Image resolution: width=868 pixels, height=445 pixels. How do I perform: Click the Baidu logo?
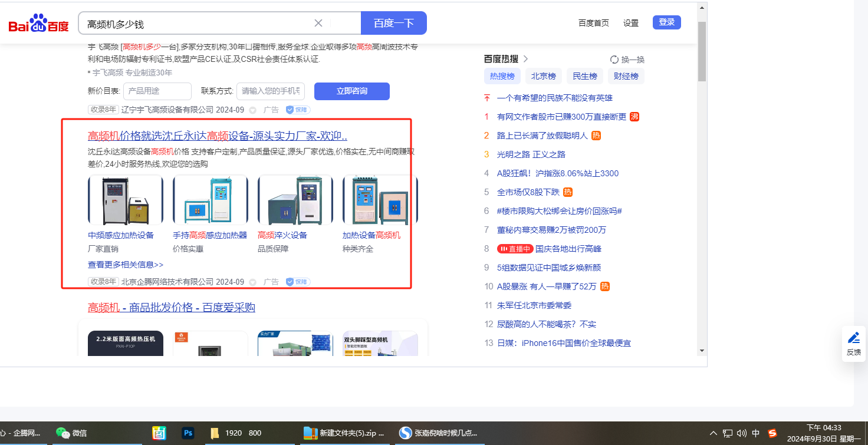coord(39,24)
